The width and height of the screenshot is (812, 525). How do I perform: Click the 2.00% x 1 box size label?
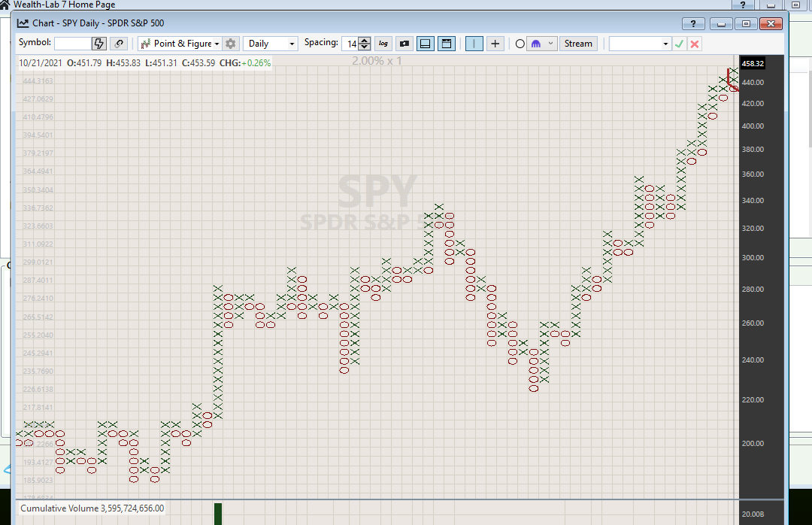377,61
